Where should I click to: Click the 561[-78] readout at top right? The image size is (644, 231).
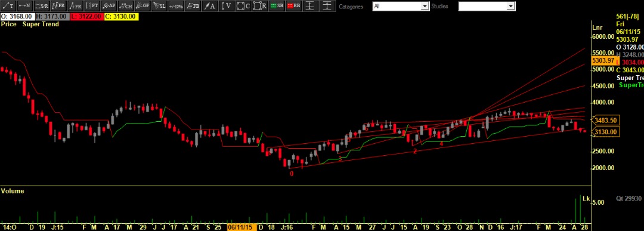point(627,17)
